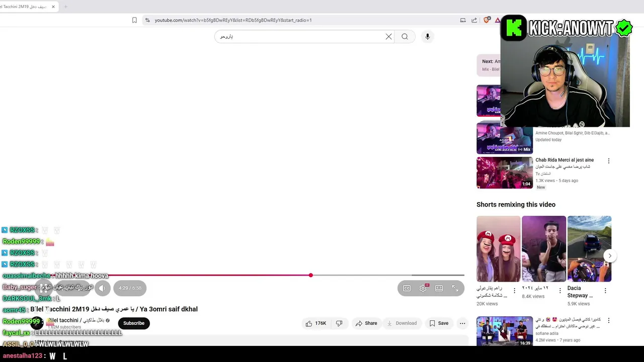This screenshot has height=362, width=644.
Task: Open the Short with 8.4K views
Action: pos(544,249)
